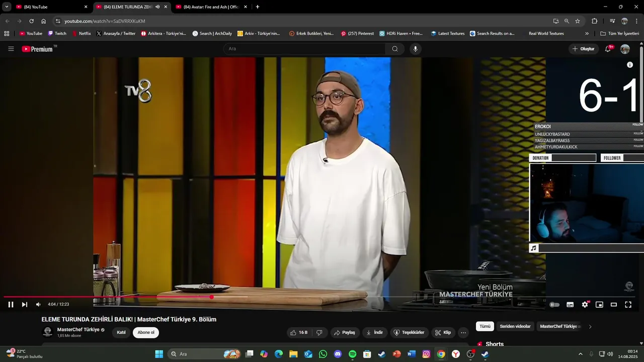Toggle subtitles with the captions button
Image resolution: width=644 pixels, height=362 pixels.
(x=570, y=304)
